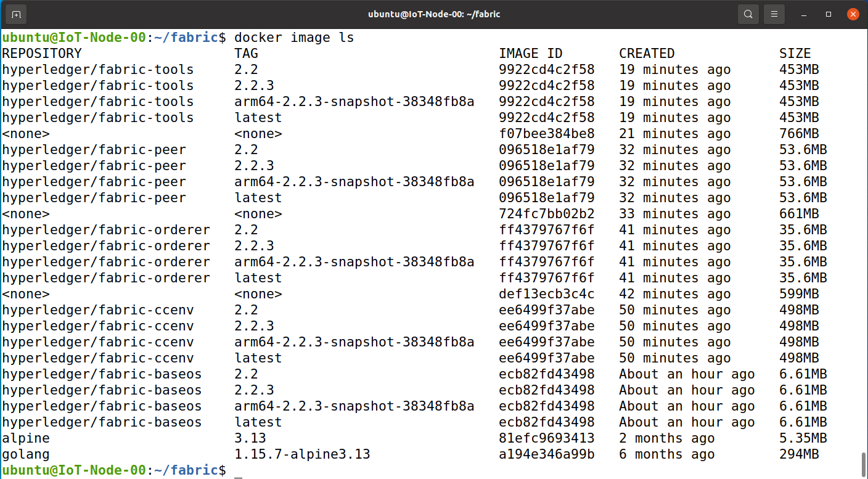
Task: Click image ID 724fc7bb02b2
Action: [x=547, y=214]
